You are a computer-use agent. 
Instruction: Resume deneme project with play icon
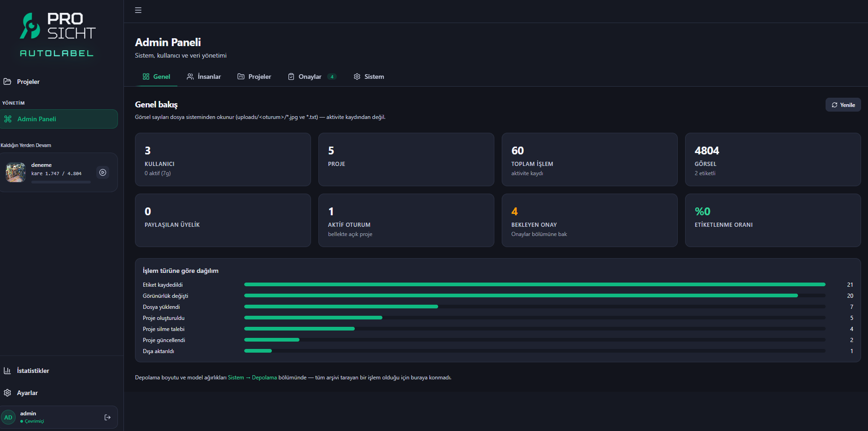[103, 172]
